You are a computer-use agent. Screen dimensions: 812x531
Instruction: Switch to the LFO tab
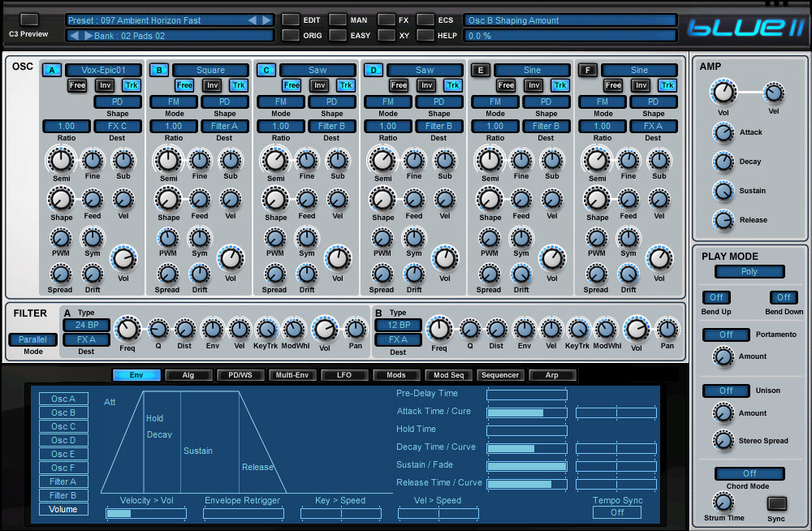pyautogui.click(x=343, y=375)
